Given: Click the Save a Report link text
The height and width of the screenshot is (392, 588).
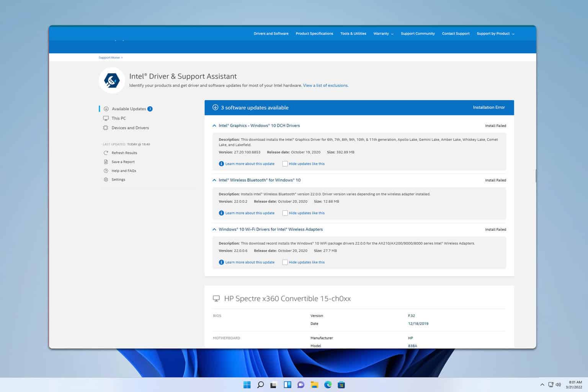Looking at the screenshot, I should click(x=123, y=162).
